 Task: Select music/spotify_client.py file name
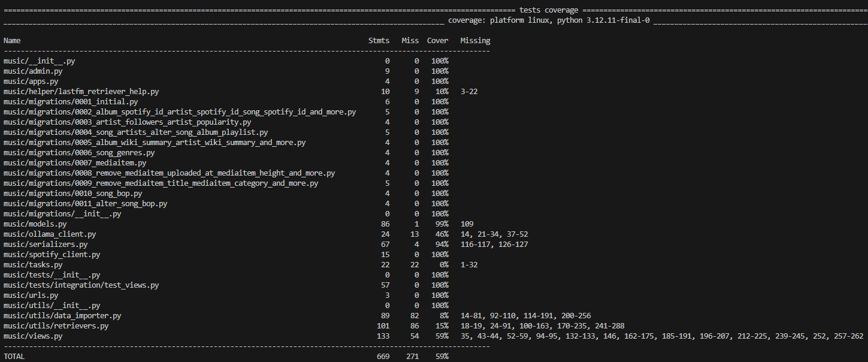click(x=52, y=255)
